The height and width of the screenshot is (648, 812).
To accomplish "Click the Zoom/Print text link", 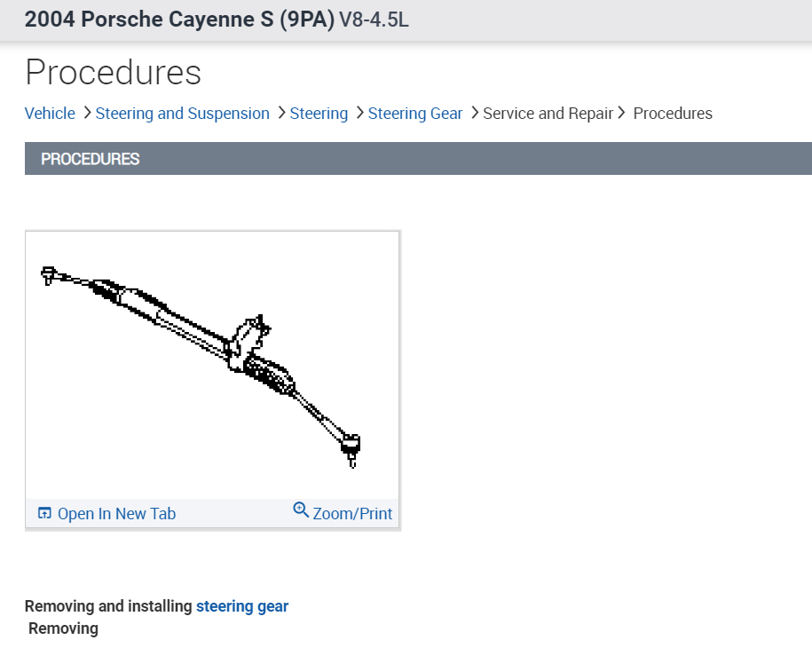I will click(x=352, y=513).
